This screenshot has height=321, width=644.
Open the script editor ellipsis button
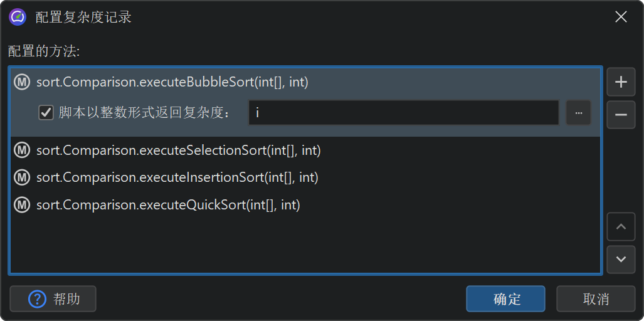tap(579, 113)
